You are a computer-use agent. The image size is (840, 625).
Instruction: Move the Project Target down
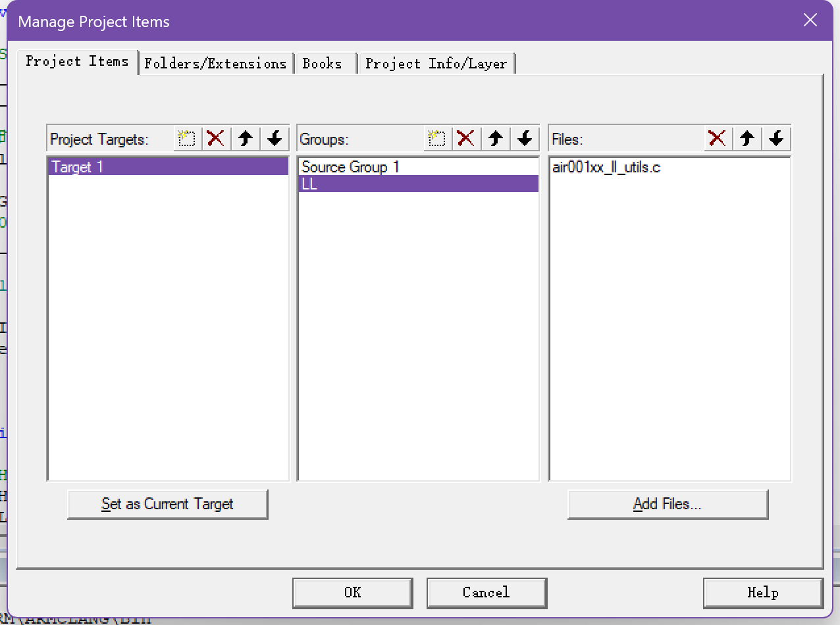[275, 139]
